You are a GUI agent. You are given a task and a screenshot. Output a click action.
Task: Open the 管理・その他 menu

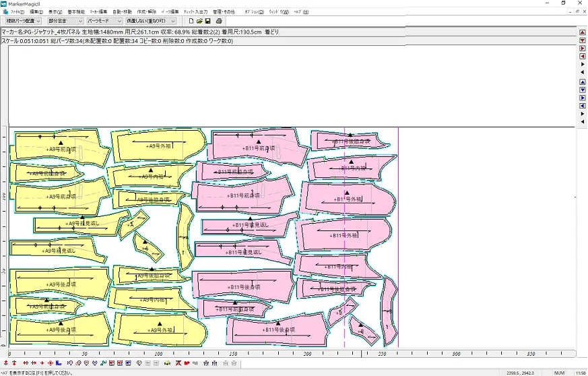[224, 12]
